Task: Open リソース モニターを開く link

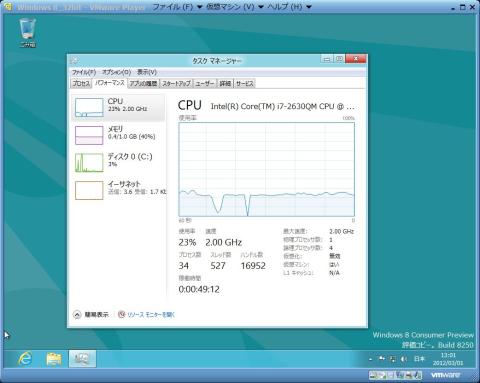Action: (x=151, y=314)
